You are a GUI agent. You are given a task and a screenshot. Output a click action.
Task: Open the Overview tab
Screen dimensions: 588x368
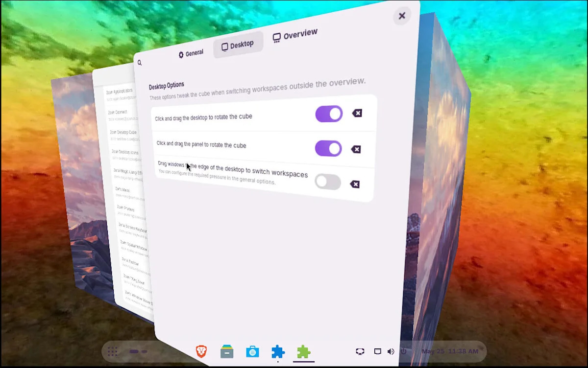(x=295, y=35)
